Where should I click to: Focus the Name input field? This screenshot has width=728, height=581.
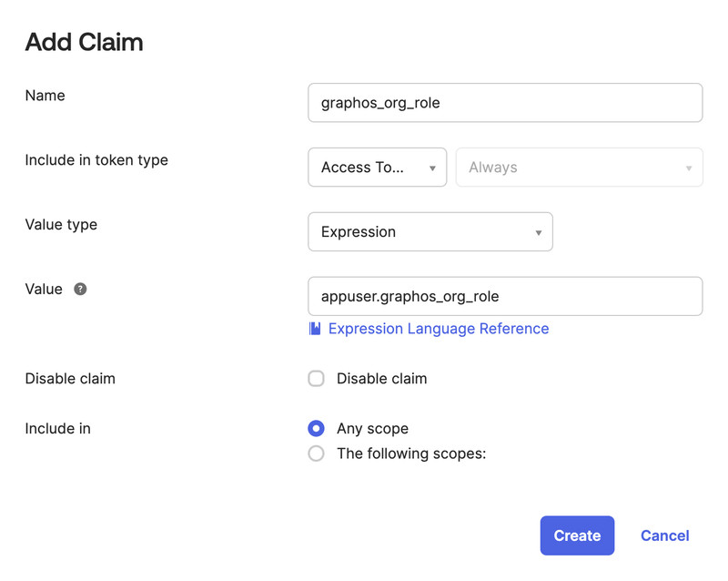pos(505,103)
